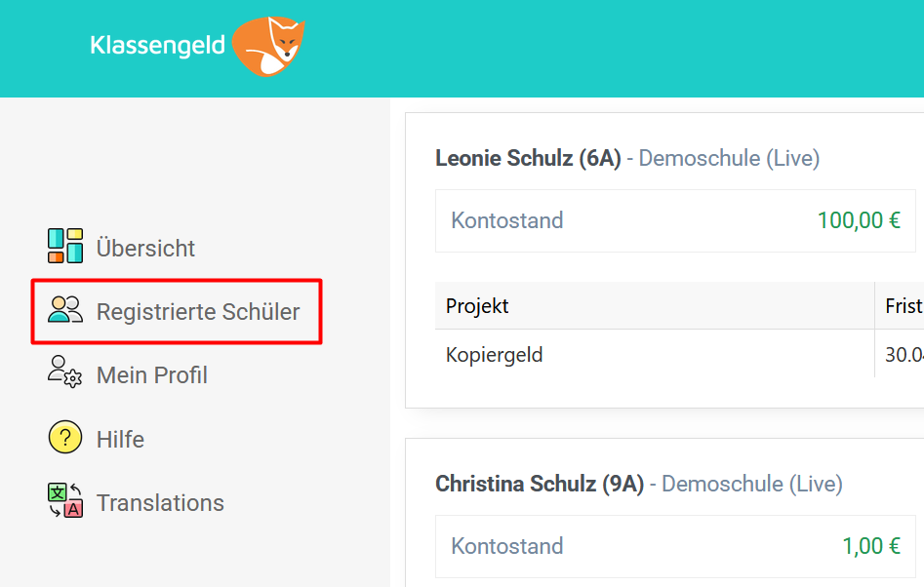924x587 pixels.
Task: Click Christina's 1,00 € balance amount
Action: (x=869, y=546)
